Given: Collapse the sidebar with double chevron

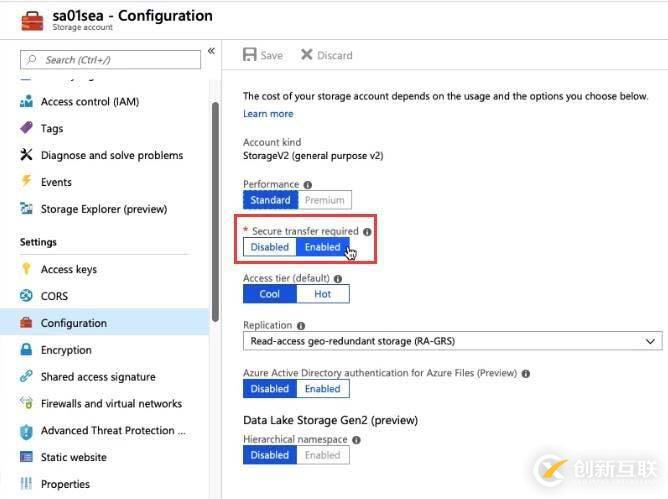Looking at the screenshot, I should tap(211, 51).
